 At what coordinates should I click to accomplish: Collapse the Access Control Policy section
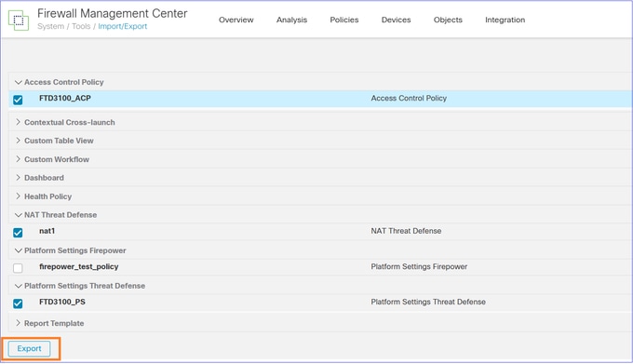point(18,82)
